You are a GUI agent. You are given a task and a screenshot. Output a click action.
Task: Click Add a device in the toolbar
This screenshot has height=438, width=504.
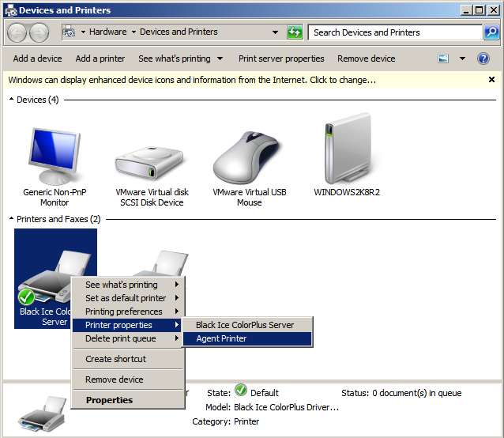pyautogui.click(x=37, y=59)
